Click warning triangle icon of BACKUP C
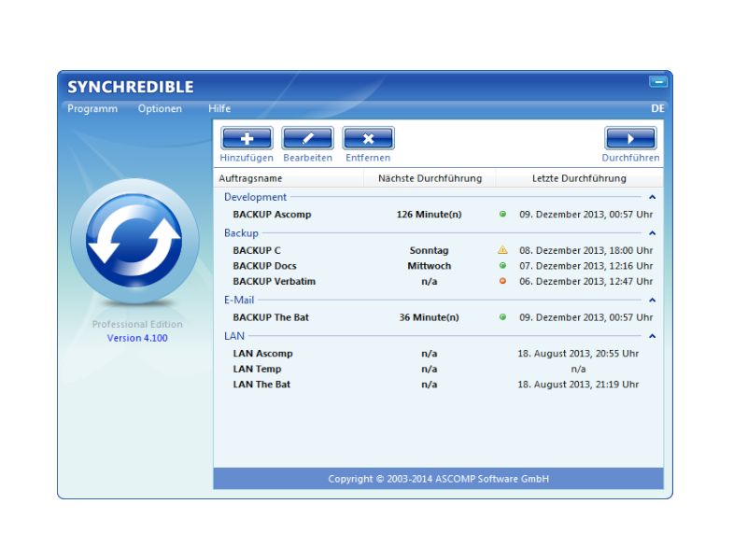 [502, 249]
